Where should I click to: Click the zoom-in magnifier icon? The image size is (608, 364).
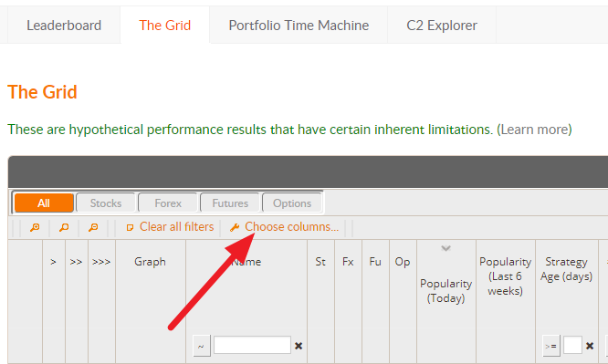coord(35,227)
